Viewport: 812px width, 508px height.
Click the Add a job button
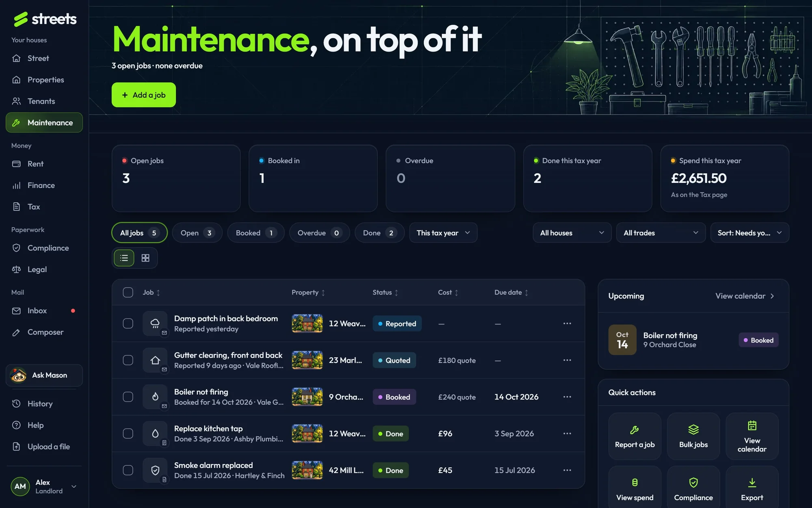(x=144, y=95)
